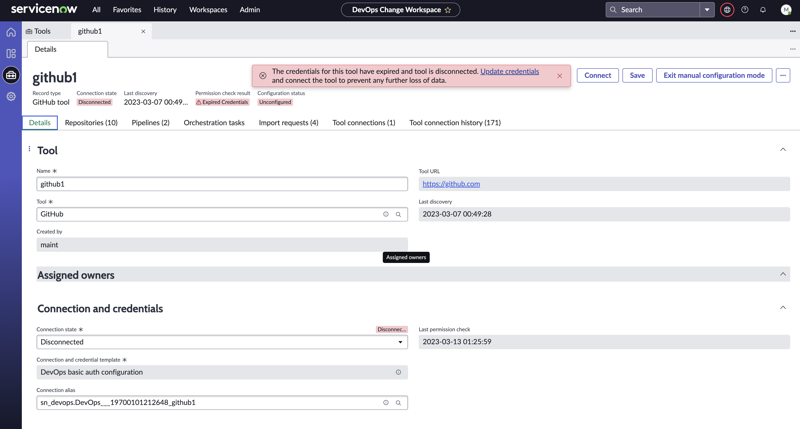Click the Expired Credentials status badge
Viewport: 800px width, 429px height.
coord(222,103)
